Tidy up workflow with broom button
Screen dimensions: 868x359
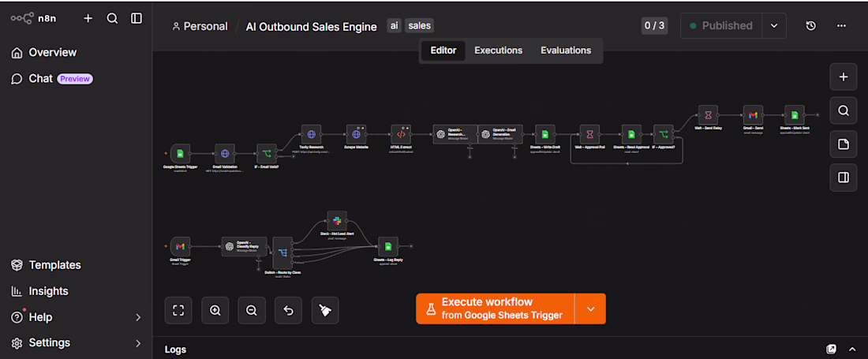[325, 310]
